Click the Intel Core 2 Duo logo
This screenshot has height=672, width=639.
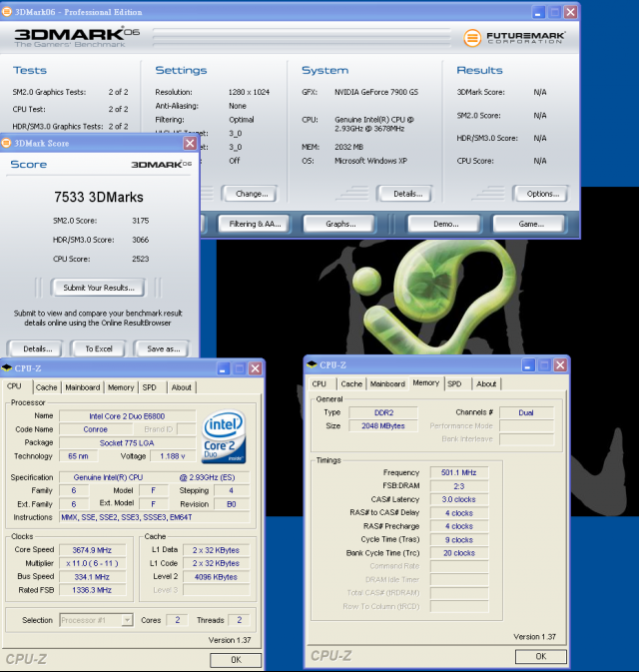[224, 436]
